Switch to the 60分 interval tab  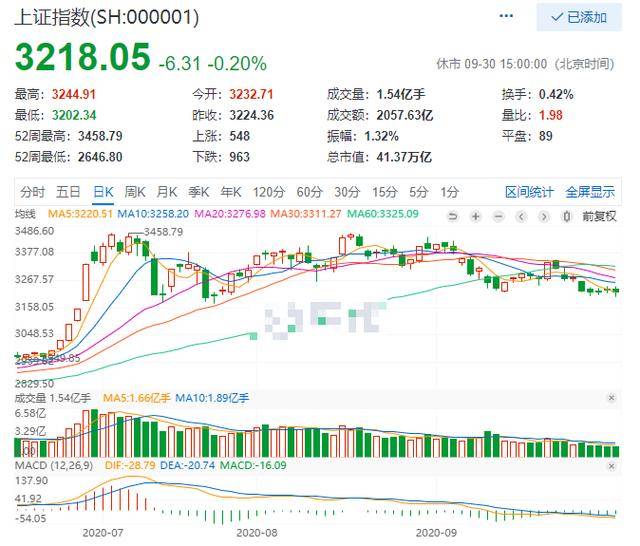(309, 192)
